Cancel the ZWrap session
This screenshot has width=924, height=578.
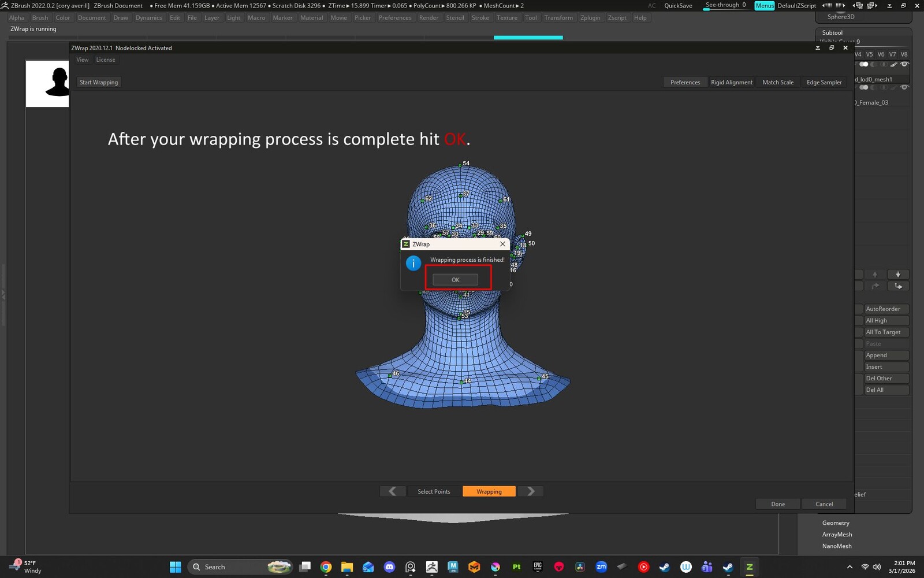point(824,504)
